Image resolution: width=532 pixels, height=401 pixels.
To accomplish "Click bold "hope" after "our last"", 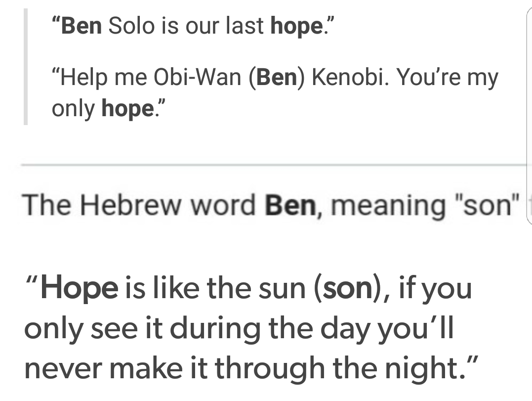I will tap(296, 26).
